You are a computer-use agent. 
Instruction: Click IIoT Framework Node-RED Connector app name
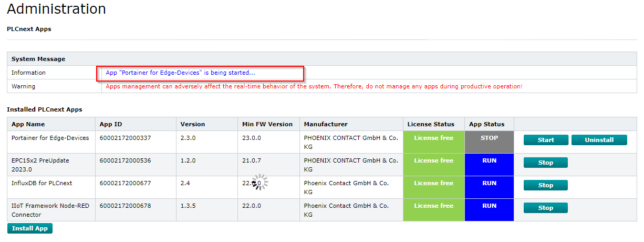point(50,210)
